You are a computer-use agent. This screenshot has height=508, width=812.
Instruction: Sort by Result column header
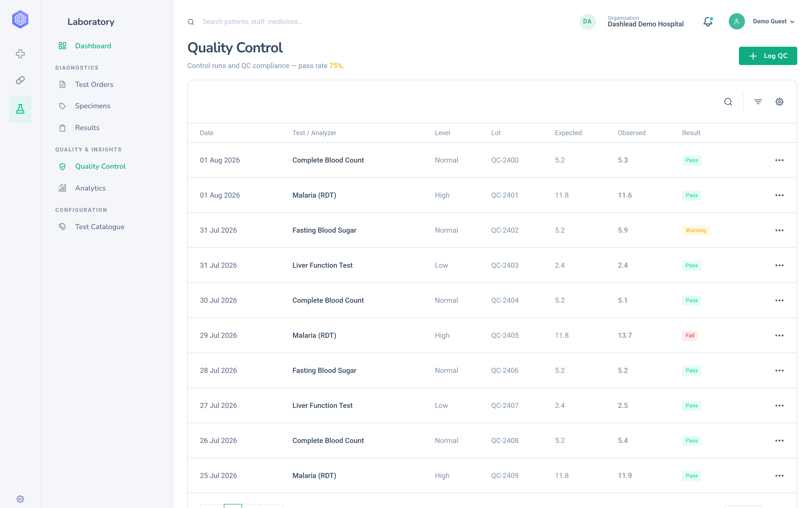(691, 133)
